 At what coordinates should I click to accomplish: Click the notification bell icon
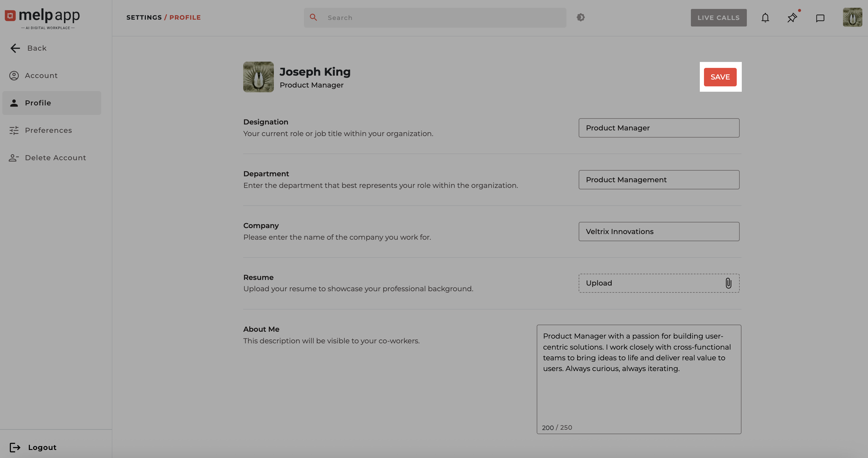pyautogui.click(x=765, y=18)
